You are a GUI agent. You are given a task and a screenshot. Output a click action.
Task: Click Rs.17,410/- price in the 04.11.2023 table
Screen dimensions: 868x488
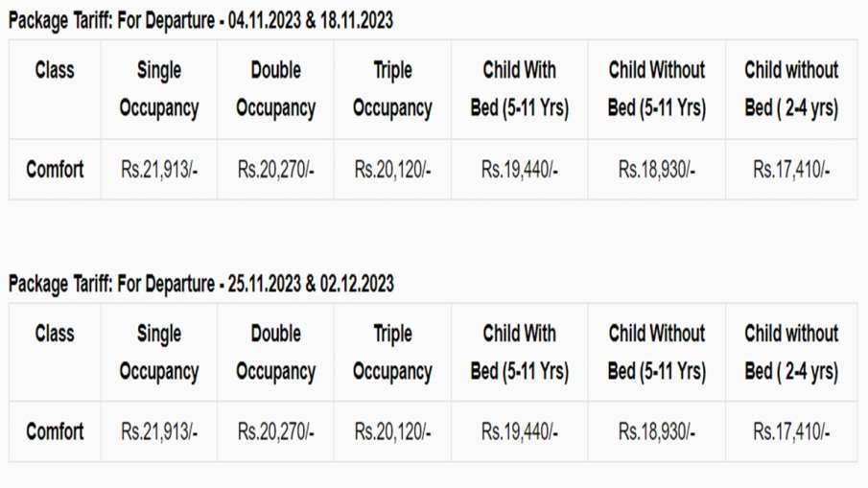click(x=791, y=170)
